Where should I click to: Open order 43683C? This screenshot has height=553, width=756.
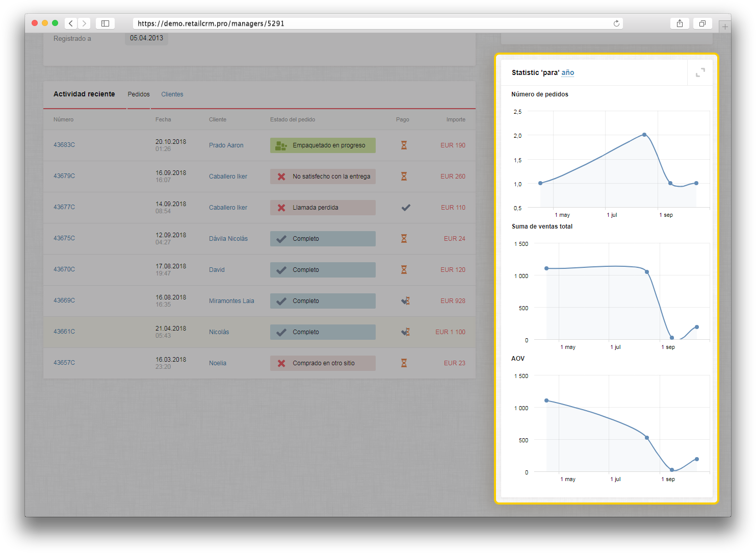pyautogui.click(x=64, y=145)
